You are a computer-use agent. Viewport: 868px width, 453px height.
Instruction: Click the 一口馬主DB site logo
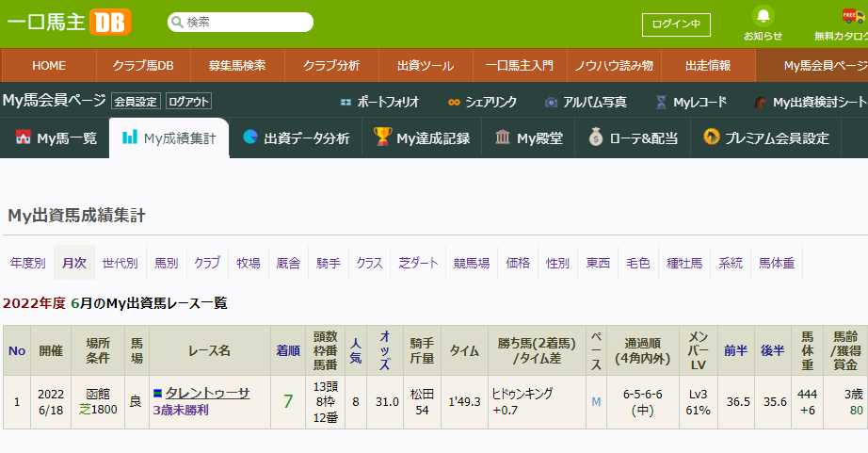coord(70,23)
